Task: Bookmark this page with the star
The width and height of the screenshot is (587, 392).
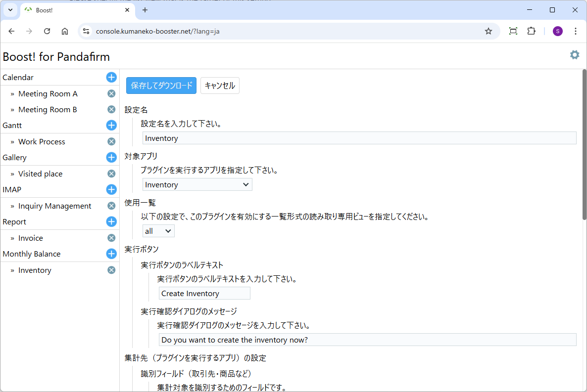Action: 488,32
